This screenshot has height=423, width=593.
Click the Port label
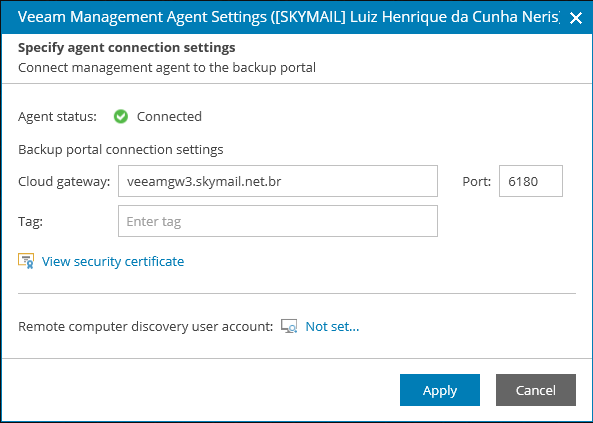coord(477,182)
